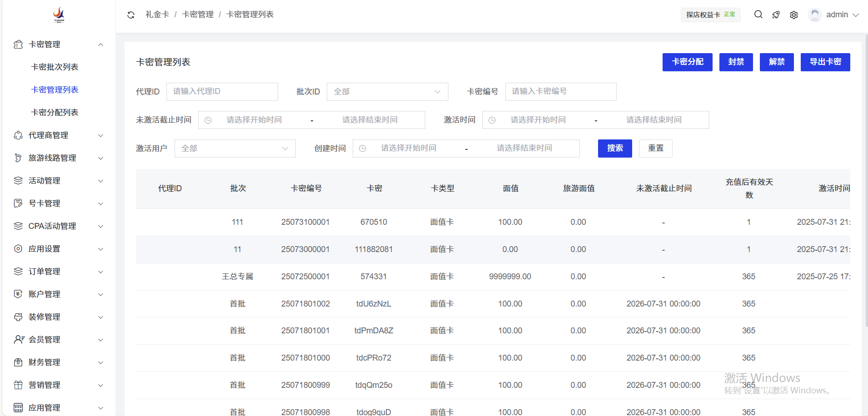Expand the admin account dropdown arrow
This screenshot has width=868, height=416.
coord(856,15)
